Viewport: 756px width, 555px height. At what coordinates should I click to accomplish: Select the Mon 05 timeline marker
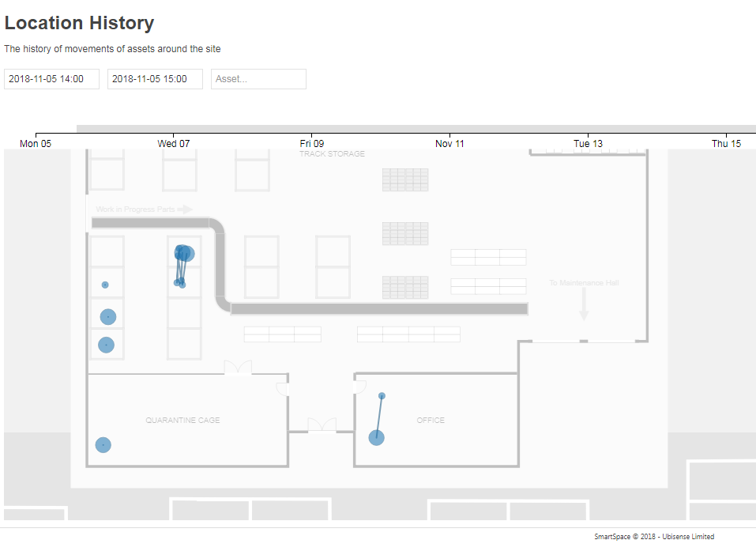[x=36, y=143]
